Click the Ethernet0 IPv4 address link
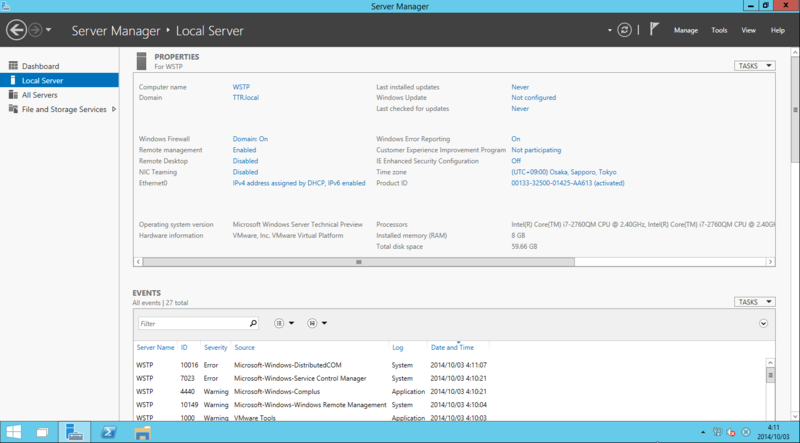Viewport: 800px width, 443px height. [x=299, y=183]
